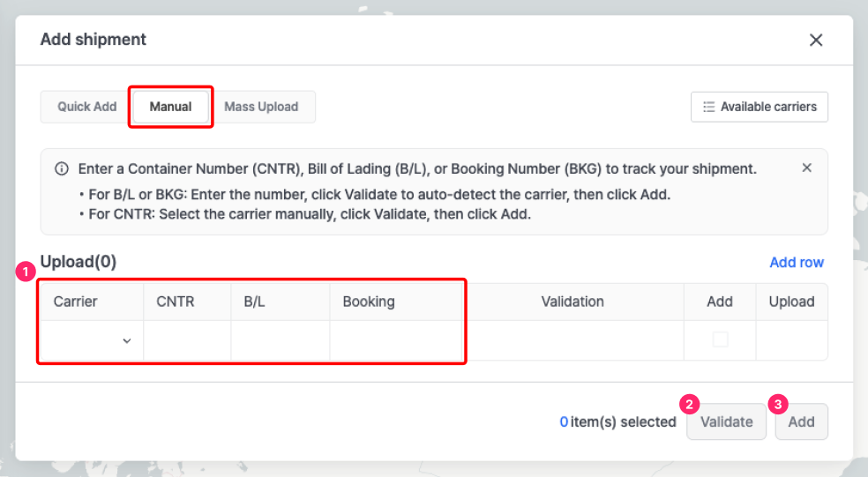Focus the B/L input cell

[281, 340]
